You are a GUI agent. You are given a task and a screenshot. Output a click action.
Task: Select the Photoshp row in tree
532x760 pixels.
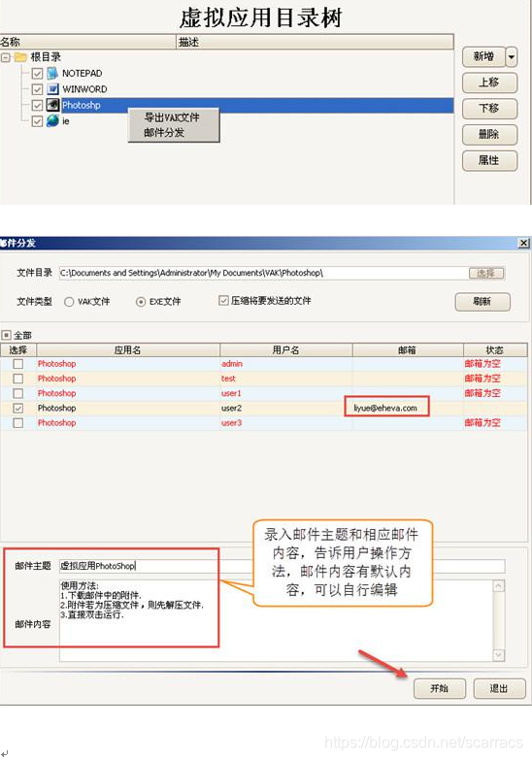click(x=257, y=105)
